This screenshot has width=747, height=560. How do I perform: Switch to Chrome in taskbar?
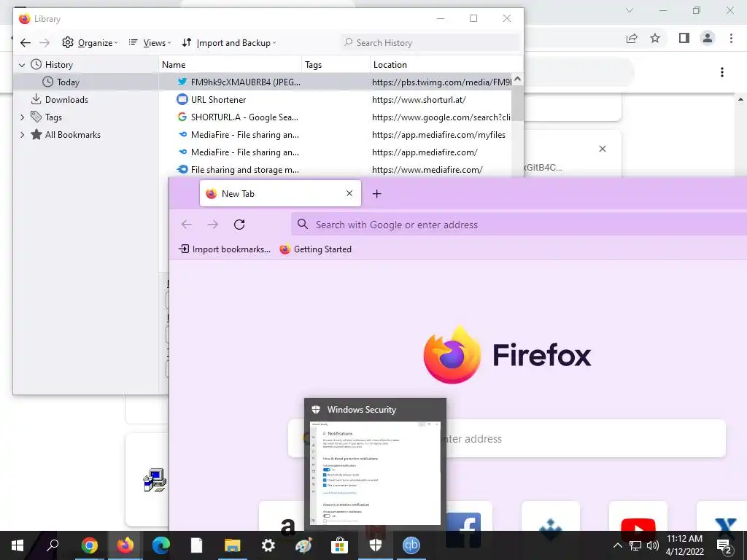pyautogui.click(x=90, y=545)
